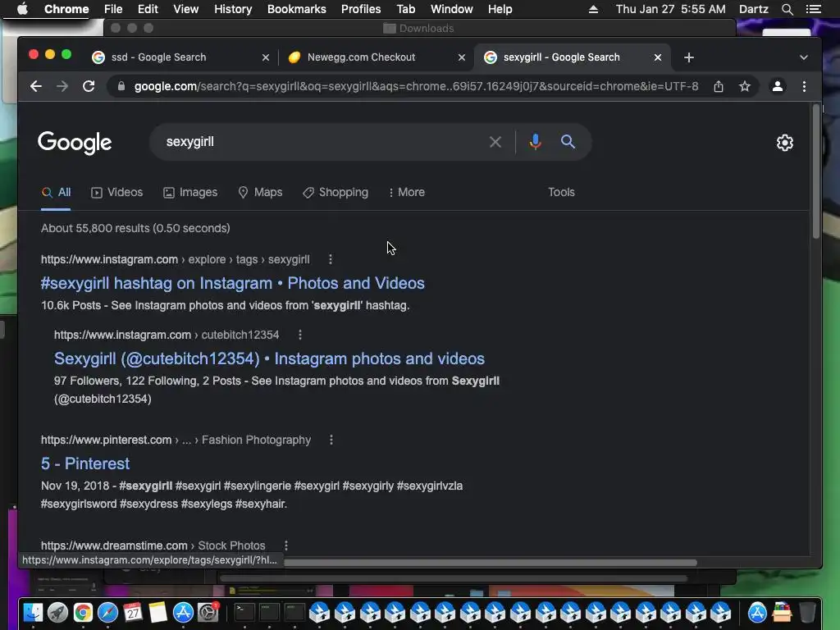Viewport: 840px width, 630px height.
Task: Bookmark this tab with the star icon
Action: click(x=745, y=86)
